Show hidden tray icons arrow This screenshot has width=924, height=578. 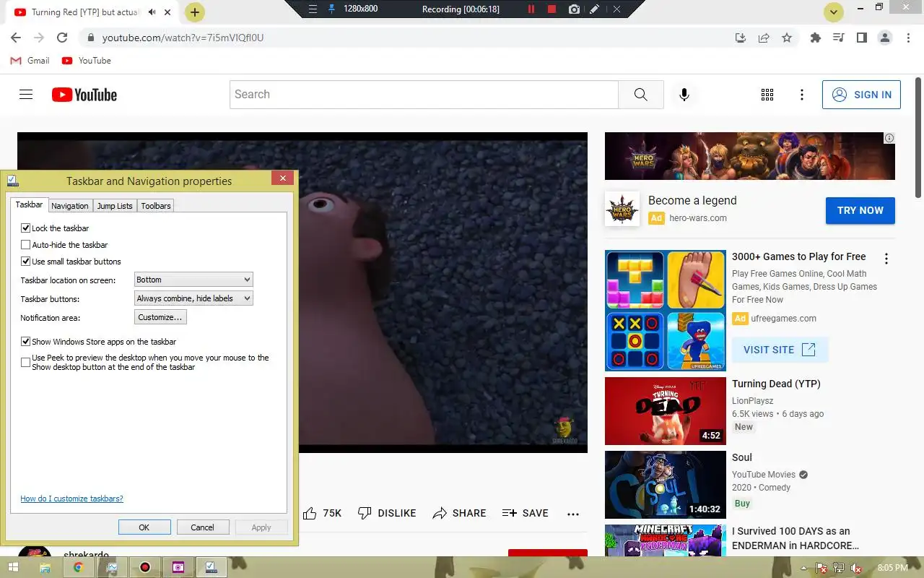(803, 568)
